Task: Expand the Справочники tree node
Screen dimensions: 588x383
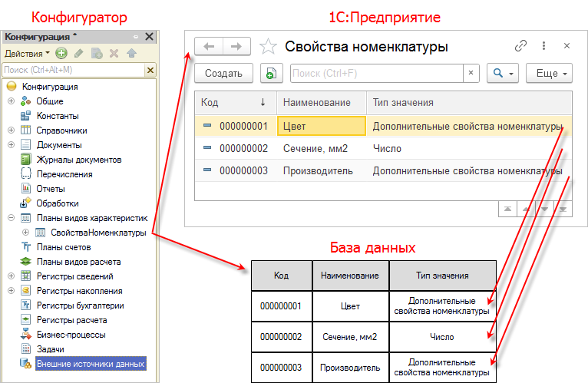Action: (x=12, y=130)
